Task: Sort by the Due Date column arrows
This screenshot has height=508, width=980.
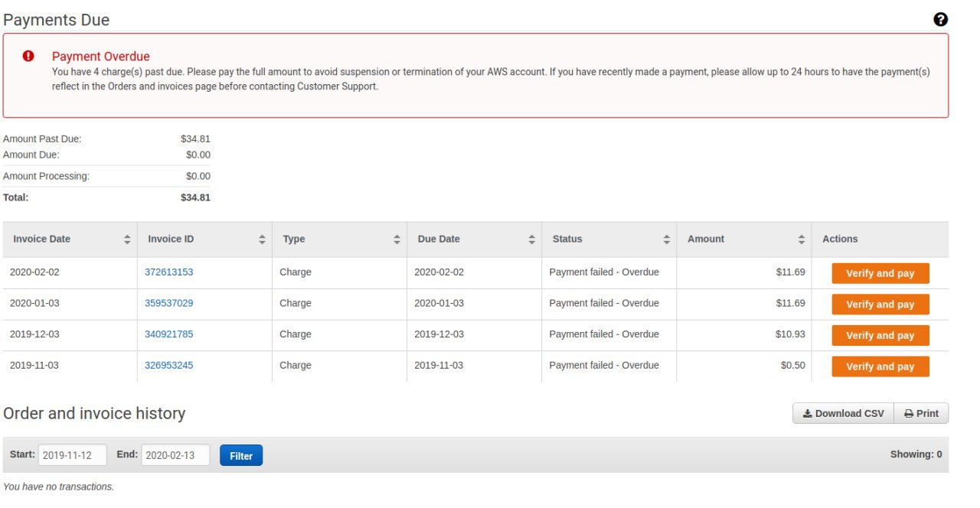Action: 531,239
